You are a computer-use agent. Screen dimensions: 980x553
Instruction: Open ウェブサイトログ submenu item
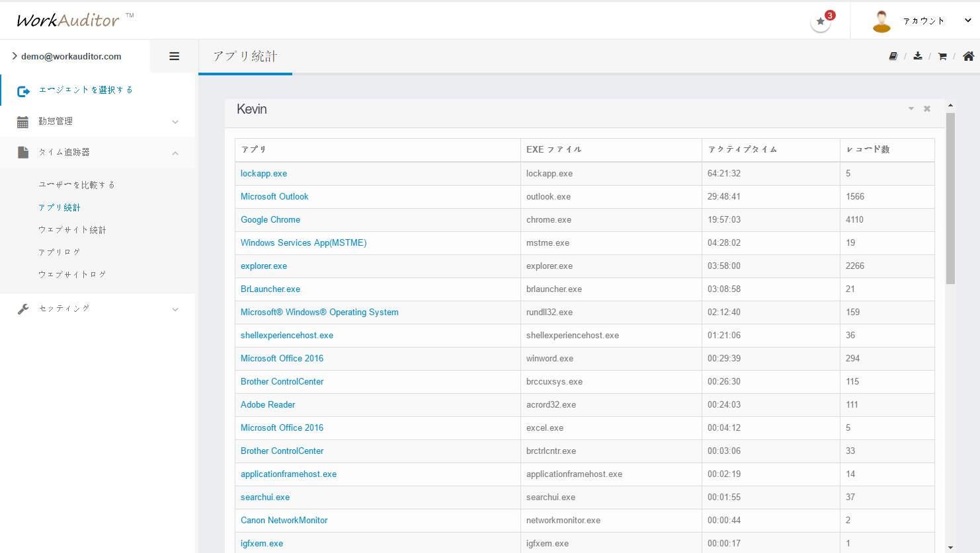coord(72,274)
